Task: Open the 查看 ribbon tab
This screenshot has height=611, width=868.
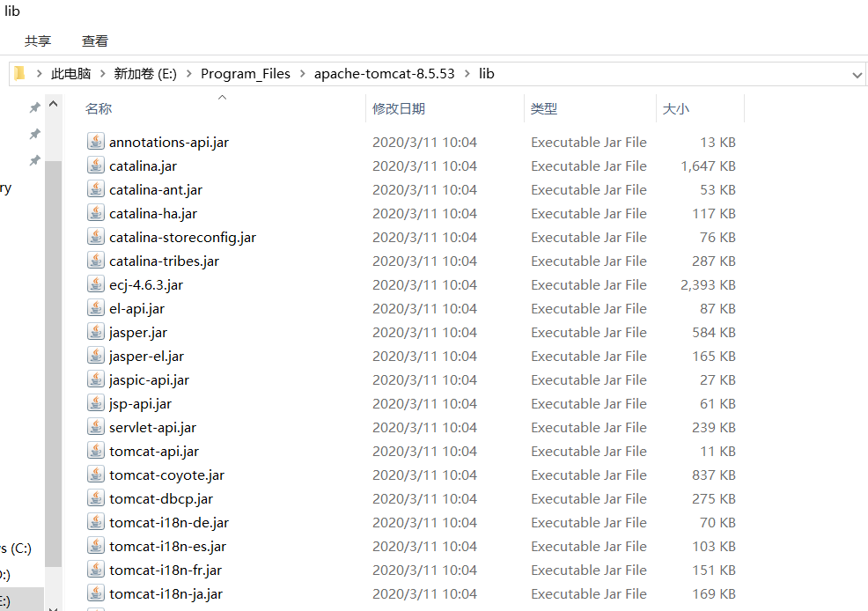Action: (95, 41)
